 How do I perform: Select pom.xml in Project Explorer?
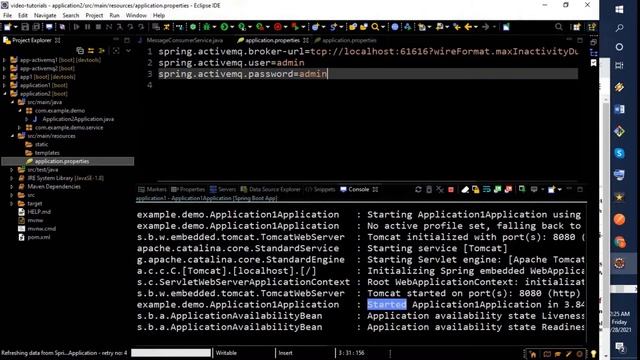(39, 237)
